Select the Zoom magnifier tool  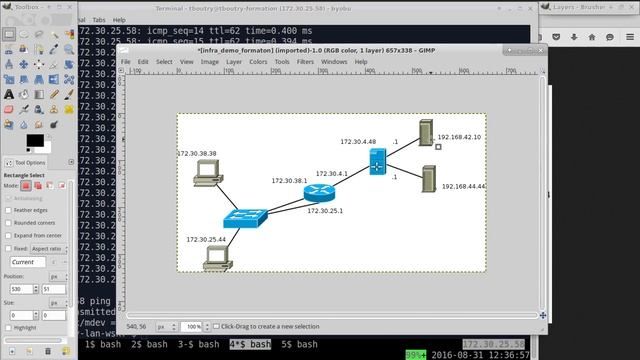[69, 49]
